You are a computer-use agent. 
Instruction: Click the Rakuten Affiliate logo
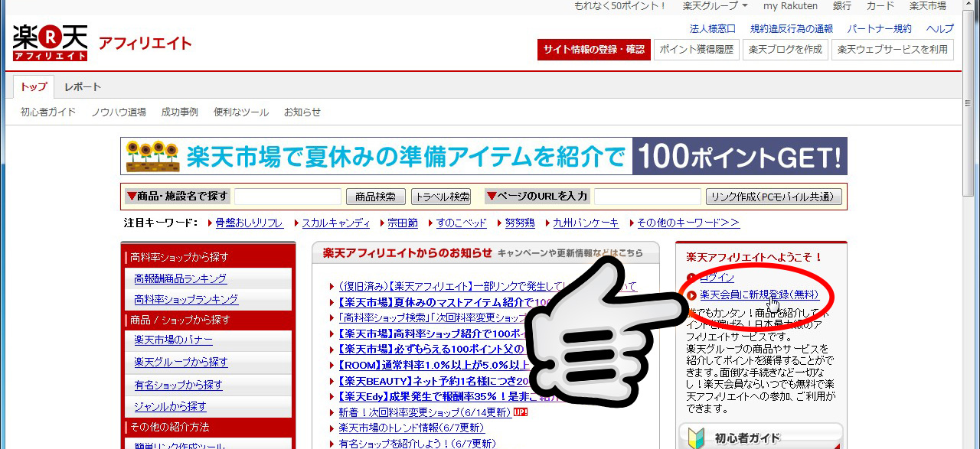[48, 42]
